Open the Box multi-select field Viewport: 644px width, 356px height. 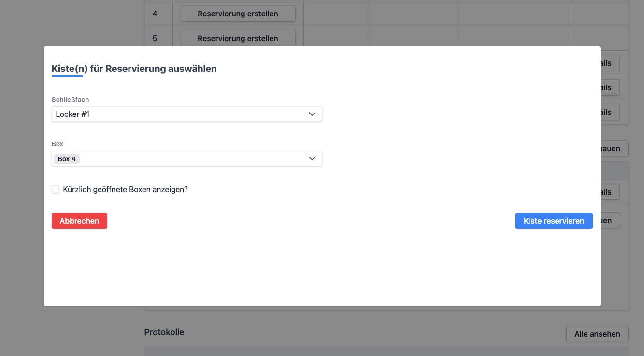tap(193, 158)
